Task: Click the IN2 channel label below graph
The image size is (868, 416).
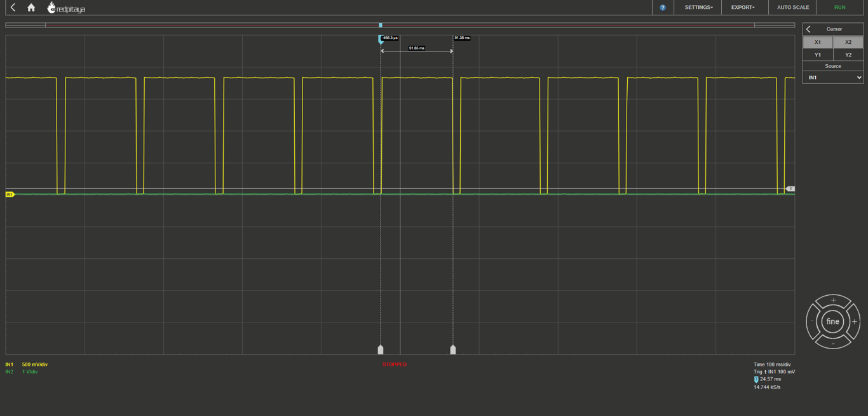Action: point(10,372)
